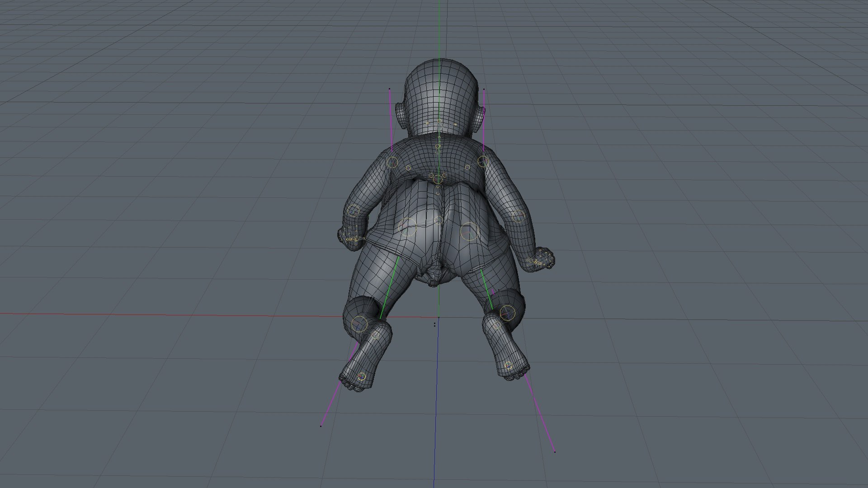Pick the right leg magenta pole vector endpoint
This screenshot has width=868, height=488.
pyautogui.click(x=555, y=451)
